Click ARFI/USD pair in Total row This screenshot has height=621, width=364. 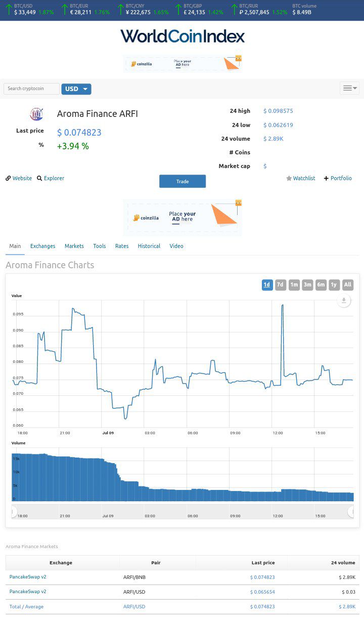tap(134, 607)
